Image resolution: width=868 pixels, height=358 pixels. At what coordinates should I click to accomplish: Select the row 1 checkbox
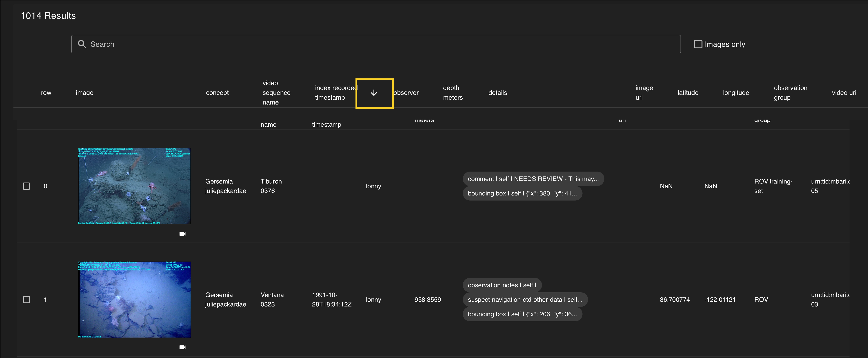[x=27, y=300]
